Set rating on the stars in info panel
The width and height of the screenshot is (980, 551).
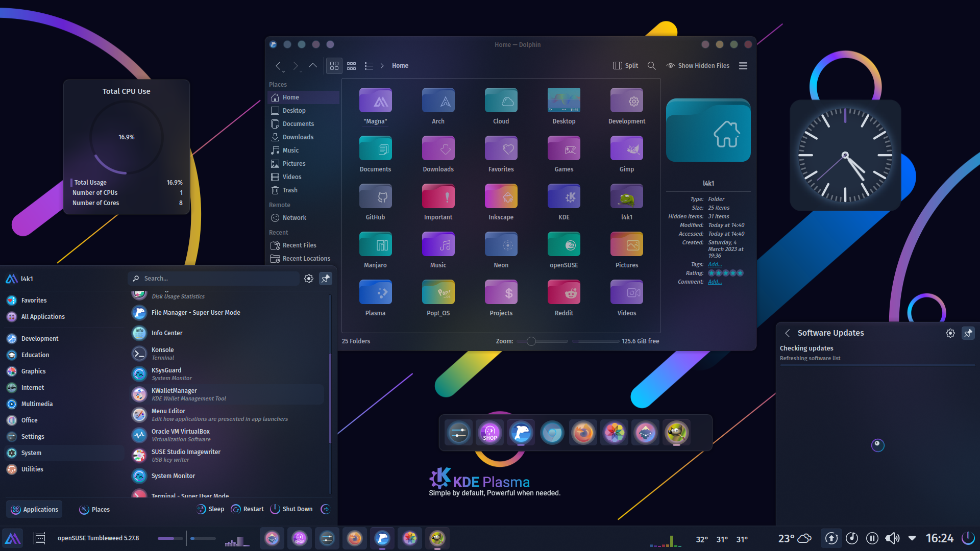click(x=725, y=273)
